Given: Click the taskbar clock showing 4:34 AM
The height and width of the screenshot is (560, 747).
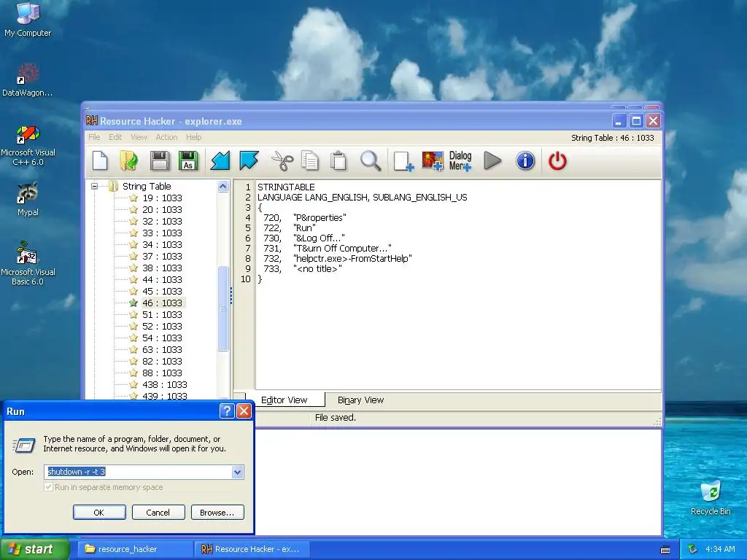Looking at the screenshot, I should (x=720, y=549).
